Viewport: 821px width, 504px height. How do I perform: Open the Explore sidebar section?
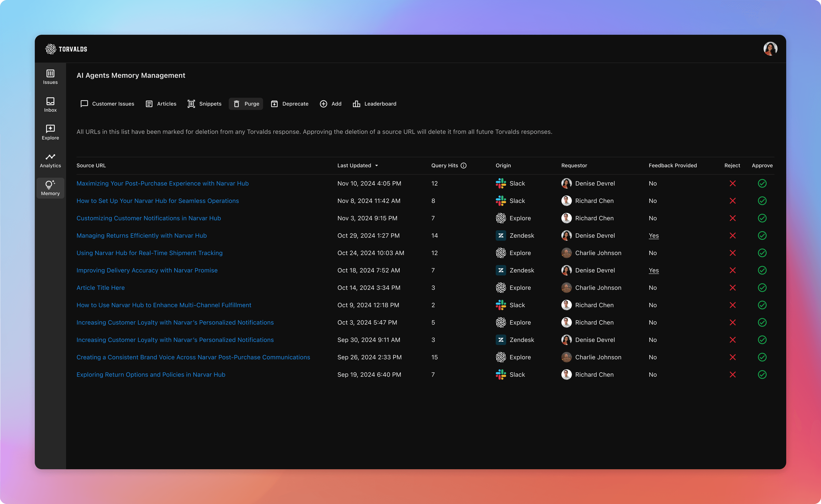[50, 132]
